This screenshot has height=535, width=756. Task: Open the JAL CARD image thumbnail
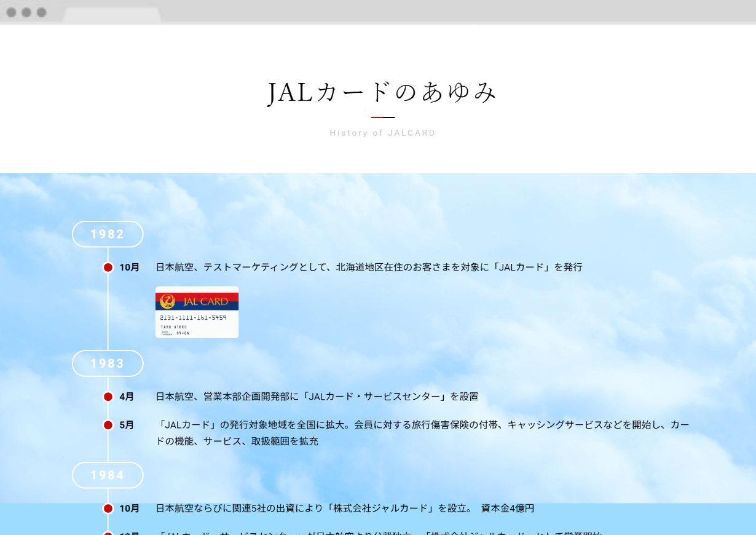click(197, 312)
